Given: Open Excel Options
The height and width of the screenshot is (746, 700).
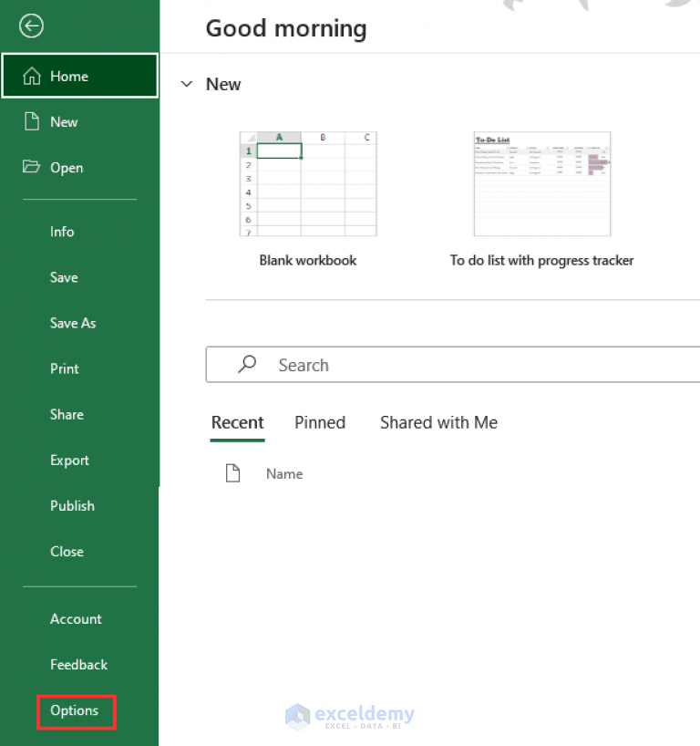Looking at the screenshot, I should (76, 710).
